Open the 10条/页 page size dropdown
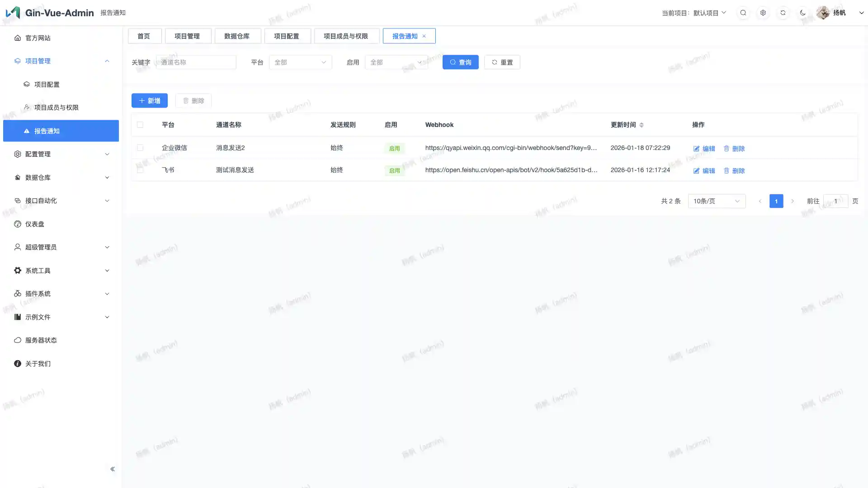Viewport: 868px width, 488px height. 716,201
